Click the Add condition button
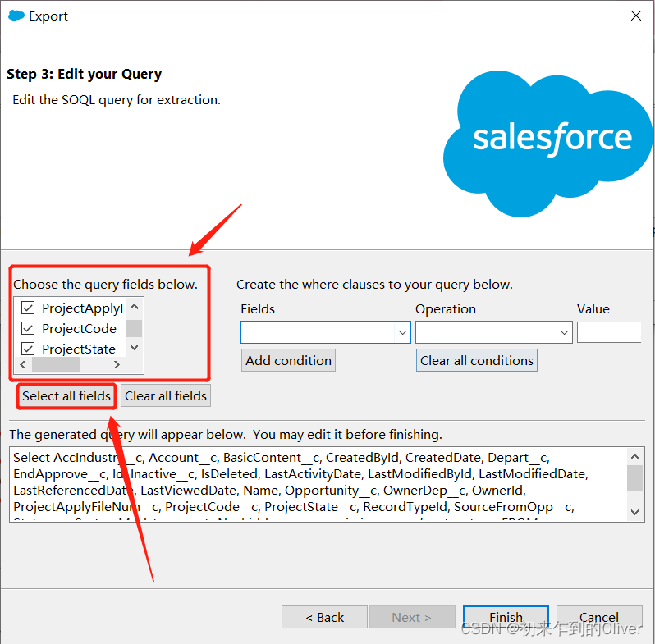Screen dimensions: 655x644 [288, 360]
